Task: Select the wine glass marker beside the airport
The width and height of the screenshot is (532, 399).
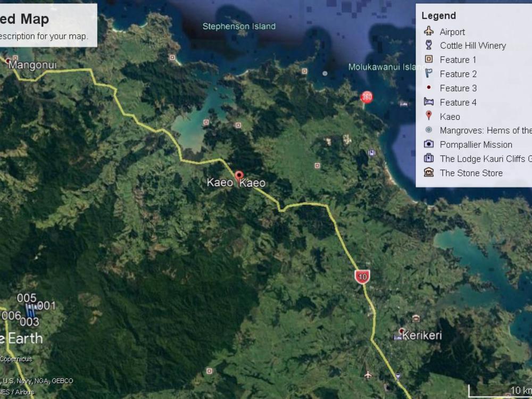Action: (x=398, y=377)
